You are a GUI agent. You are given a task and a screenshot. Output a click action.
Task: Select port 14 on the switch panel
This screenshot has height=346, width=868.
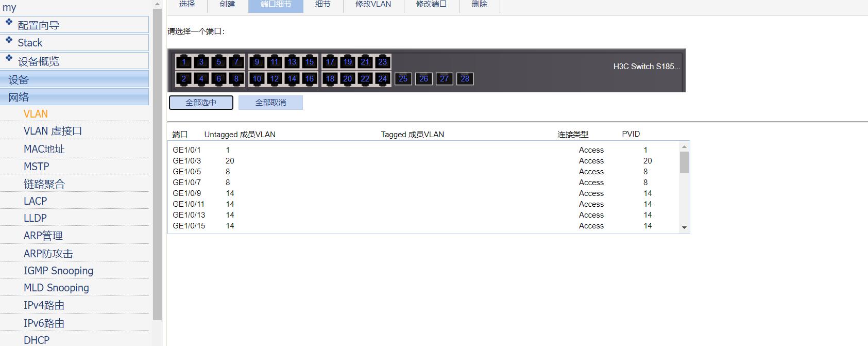(292, 79)
